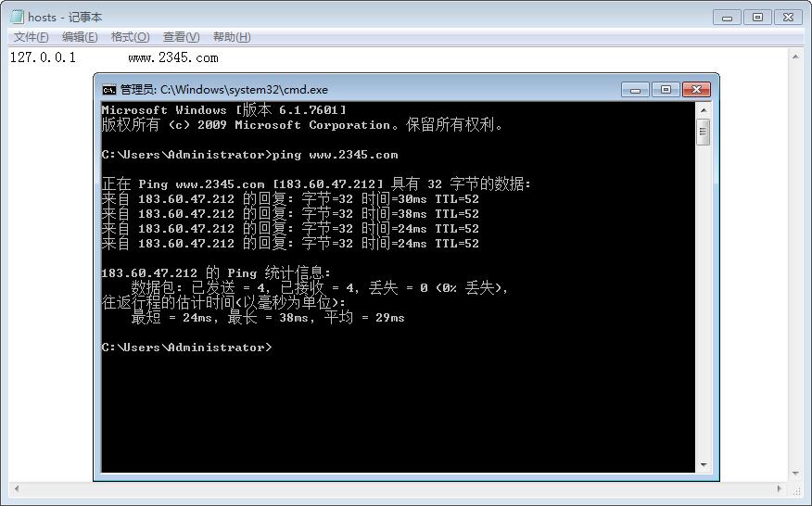Click www.2345.com in the hosts file

(x=173, y=57)
